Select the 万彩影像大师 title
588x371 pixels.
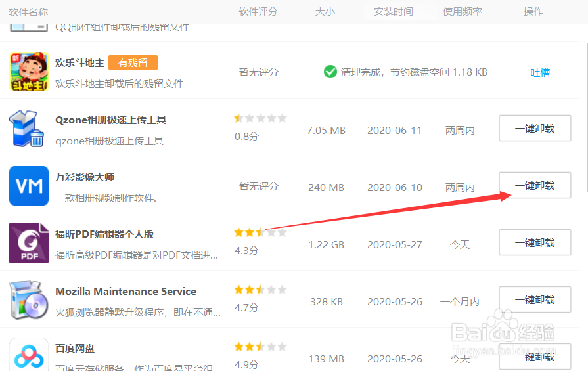(85, 177)
